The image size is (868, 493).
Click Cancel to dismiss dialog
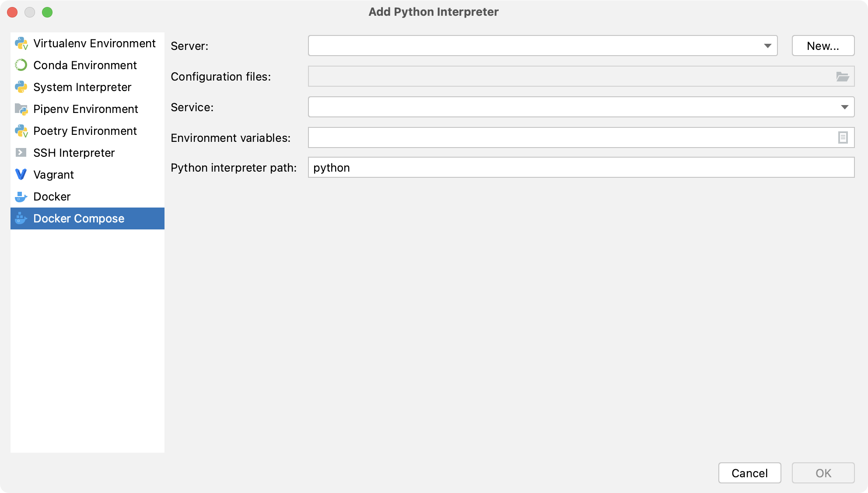749,473
